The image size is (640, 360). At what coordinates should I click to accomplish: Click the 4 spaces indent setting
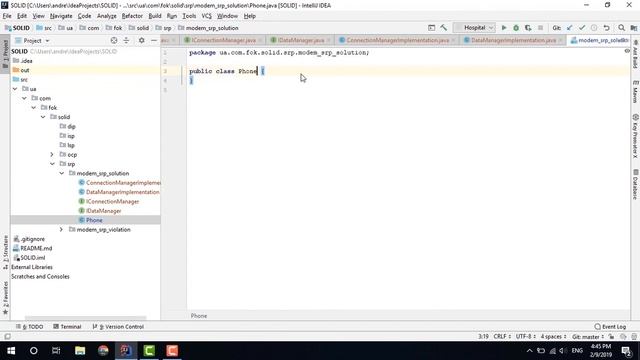point(553,337)
